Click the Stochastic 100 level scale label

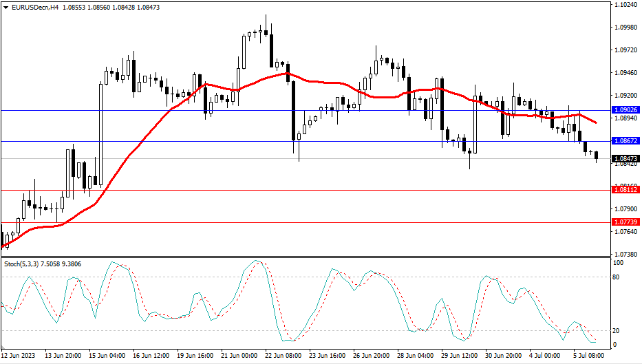[619, 264]
